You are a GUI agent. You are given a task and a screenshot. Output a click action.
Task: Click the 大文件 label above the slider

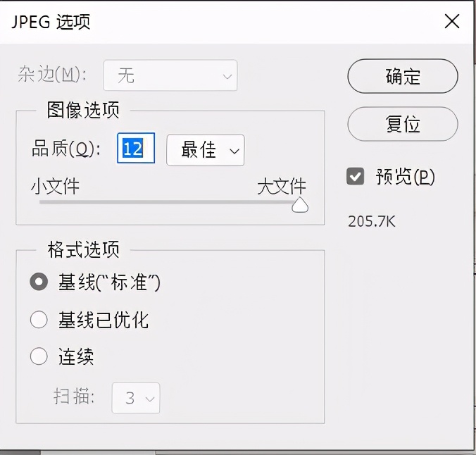(x=282, y=186)
